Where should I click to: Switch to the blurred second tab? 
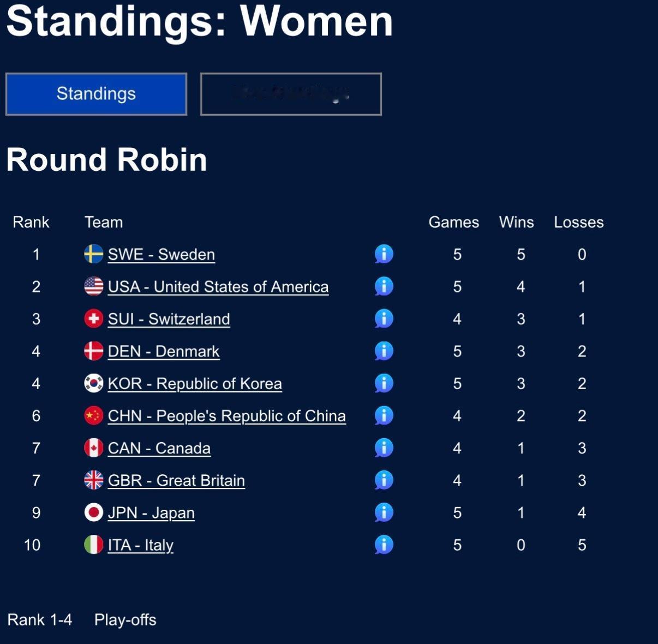[291, 94]
